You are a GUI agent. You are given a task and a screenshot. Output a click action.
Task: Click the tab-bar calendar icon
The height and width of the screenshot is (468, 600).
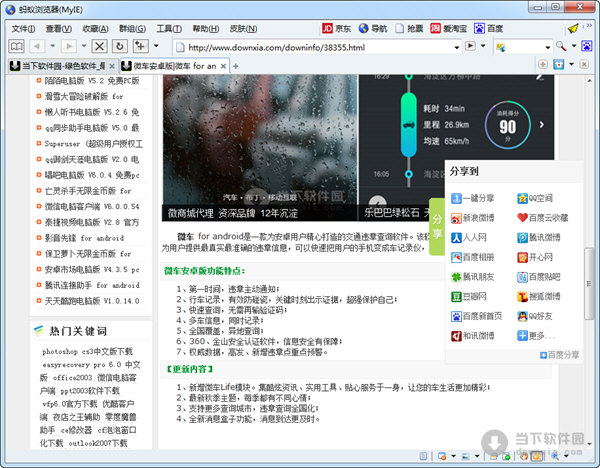[x=559, y=65]
